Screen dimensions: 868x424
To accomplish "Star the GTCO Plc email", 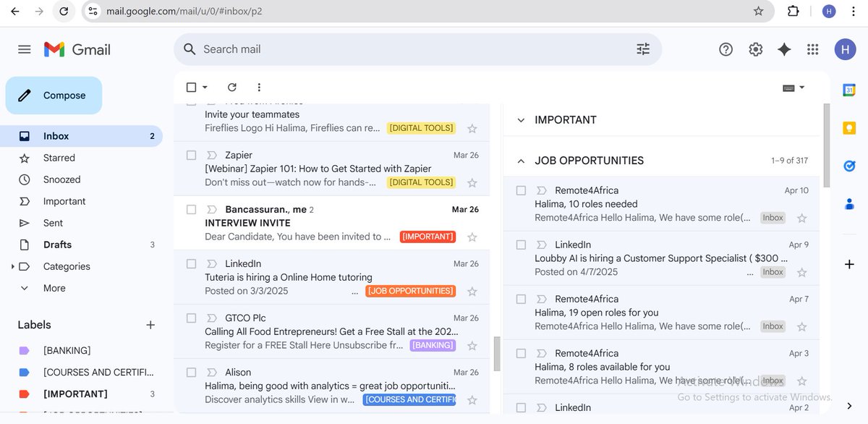I will pos(472,346).
